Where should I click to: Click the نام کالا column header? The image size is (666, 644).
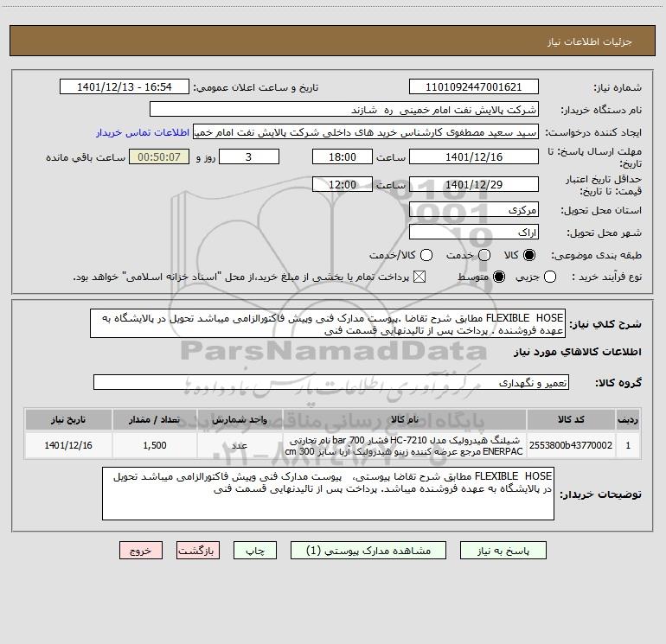[405, 419]
